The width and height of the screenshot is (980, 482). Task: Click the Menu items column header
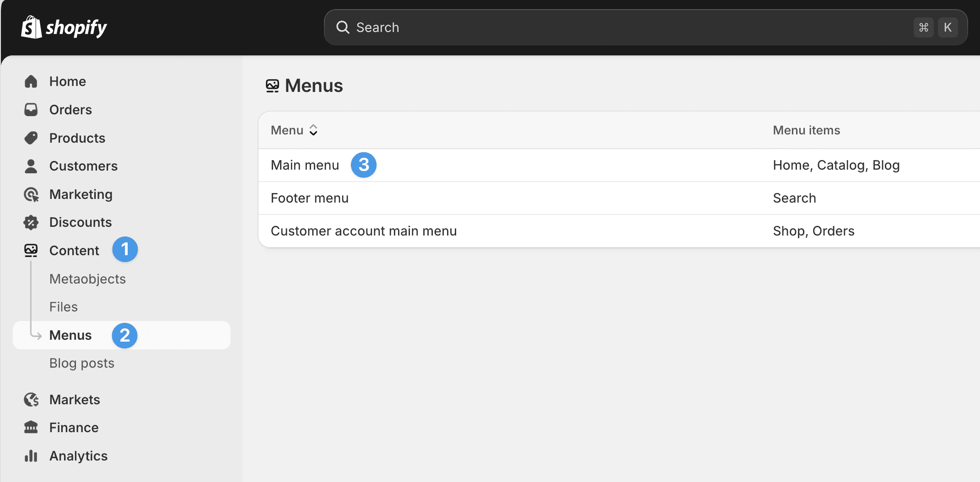(807, 130)
